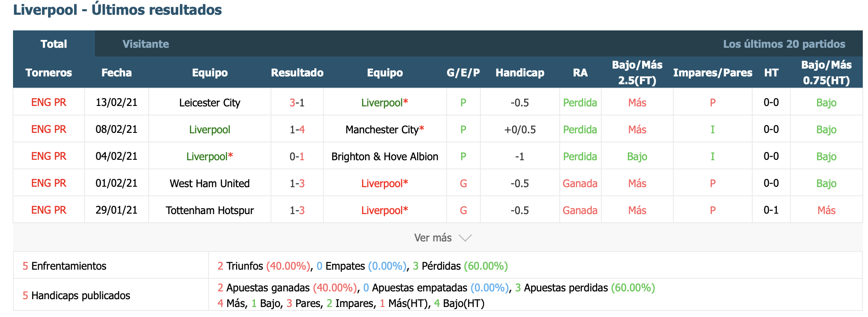Click Brighton & Hove Albion team name
This screenshot has height=317, width=868.
pos(385,156)
